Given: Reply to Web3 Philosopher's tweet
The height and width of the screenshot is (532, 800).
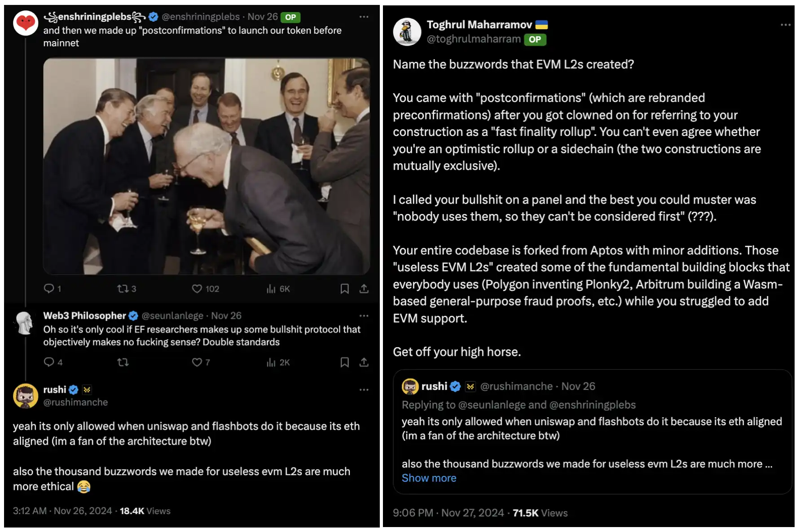Looking at the screenshot, I should (49, 362).
